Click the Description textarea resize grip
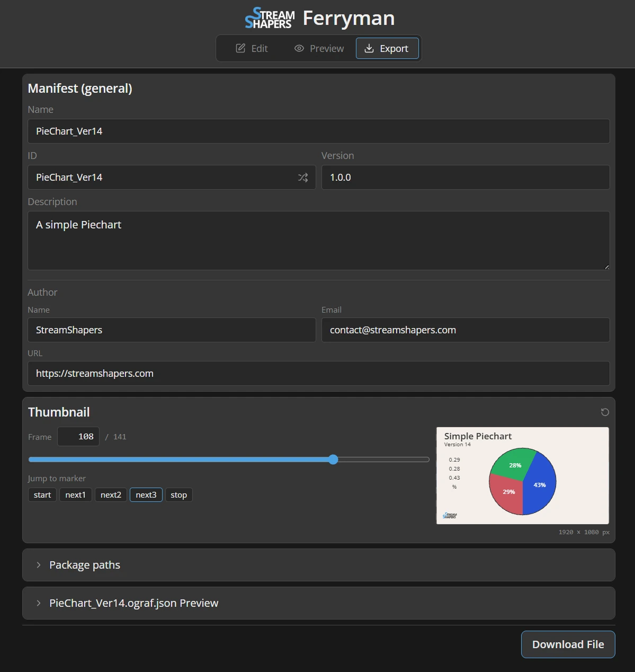Image resolution: width=635 pixels, height=672 pixels. pyautogui.click(x=606, y=267)
